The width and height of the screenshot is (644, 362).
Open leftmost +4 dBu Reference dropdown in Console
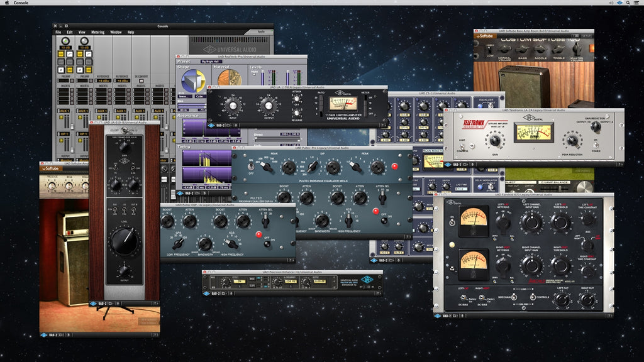point(103,81)
